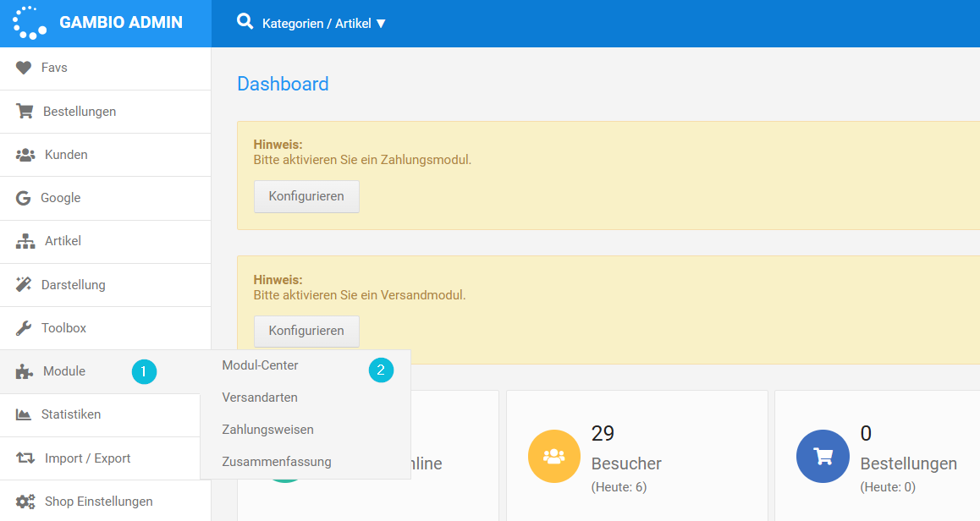Click Konfigurieren for the Versandmodul notice
The image size is (980, 521).
coord(306,331)
